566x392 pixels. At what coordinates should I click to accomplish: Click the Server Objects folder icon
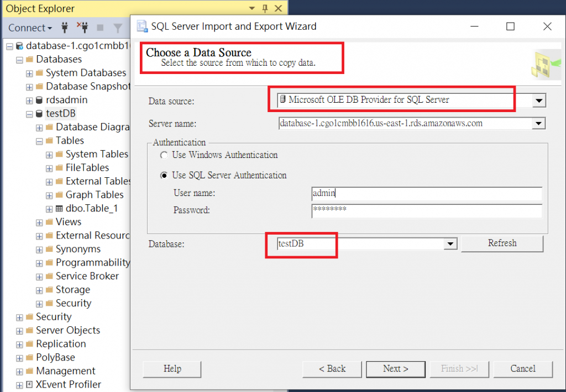[x=30, y=330]
